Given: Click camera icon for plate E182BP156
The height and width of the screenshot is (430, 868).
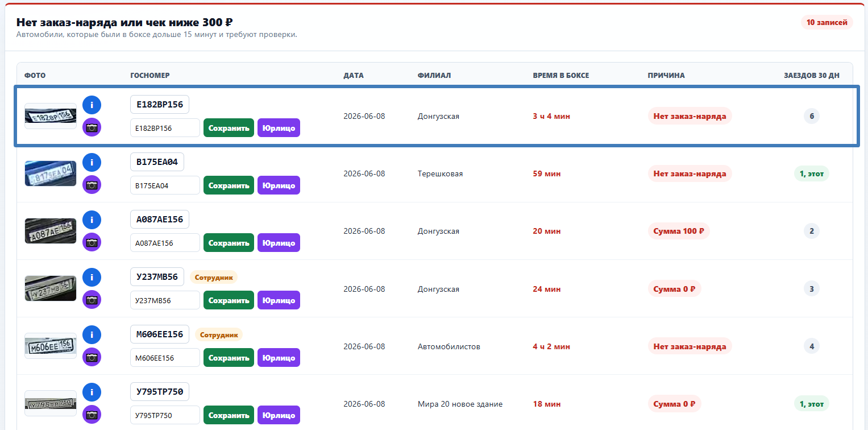Looking at the screenshot, I should (92, 127).
